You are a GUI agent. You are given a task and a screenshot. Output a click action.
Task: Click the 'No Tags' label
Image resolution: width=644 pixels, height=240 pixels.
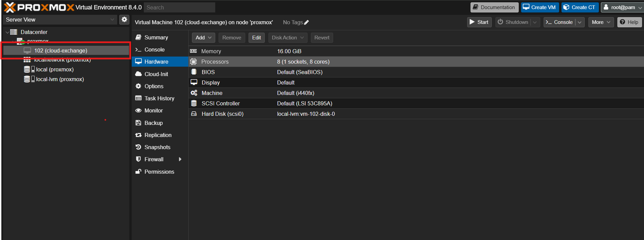(293, 22)
